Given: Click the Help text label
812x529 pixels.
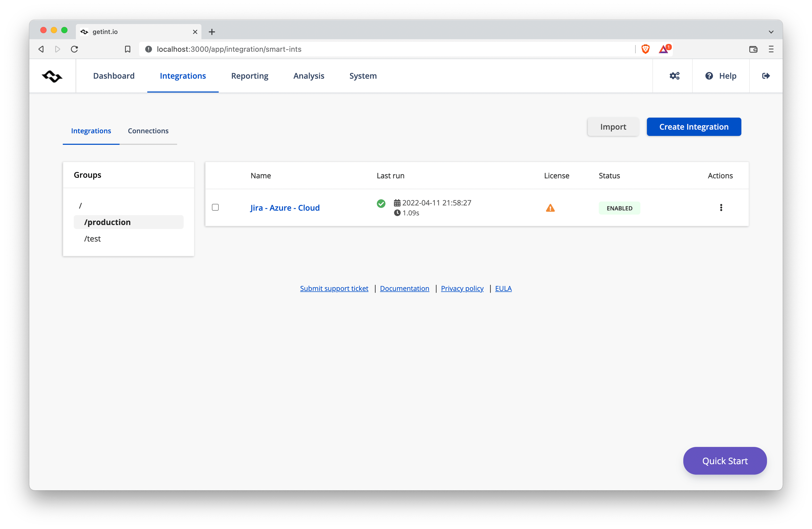Looking at the screenshot, I should pyautogui.click(x=728, y=76).
